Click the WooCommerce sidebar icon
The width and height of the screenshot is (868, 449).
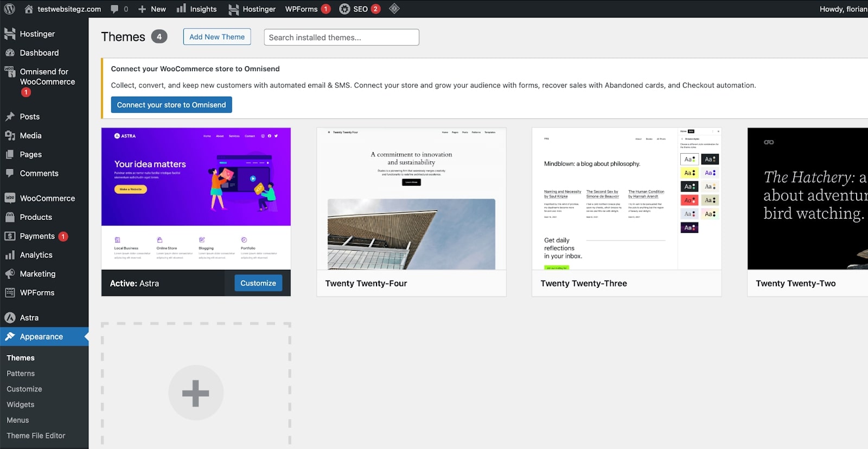tap(10, 198)
